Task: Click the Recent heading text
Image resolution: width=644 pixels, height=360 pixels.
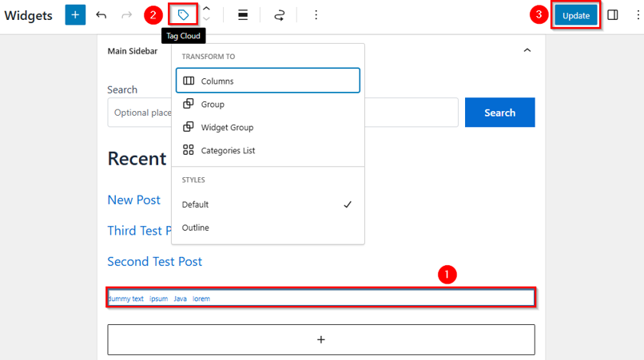Action: click(x=137, y=159)
